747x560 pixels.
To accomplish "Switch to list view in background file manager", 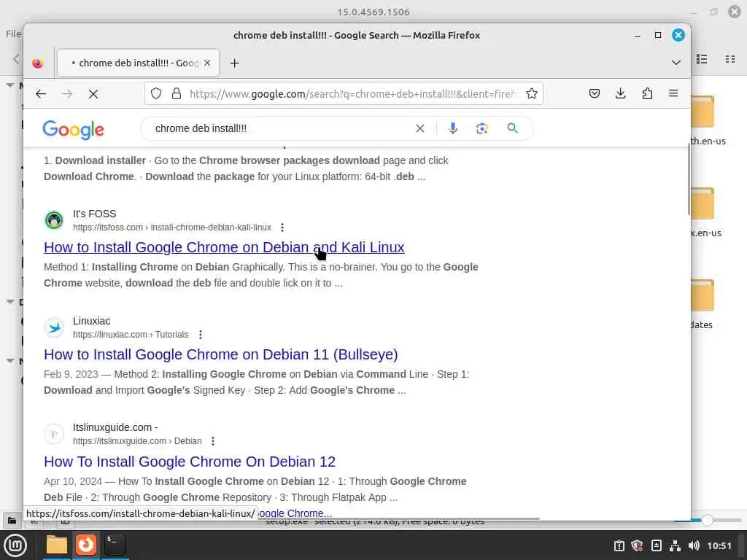I will [702, 59].
